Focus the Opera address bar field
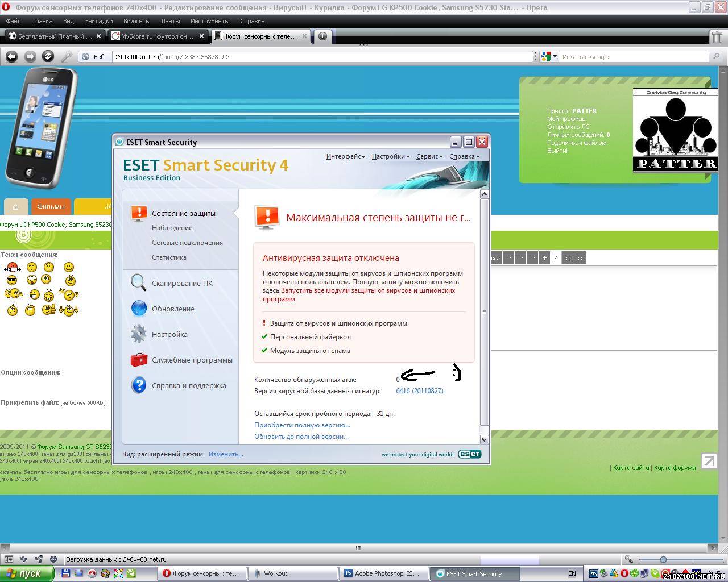The width and height of the screenshot is (728, 582). pyautogui.click(x=322, y=56)
